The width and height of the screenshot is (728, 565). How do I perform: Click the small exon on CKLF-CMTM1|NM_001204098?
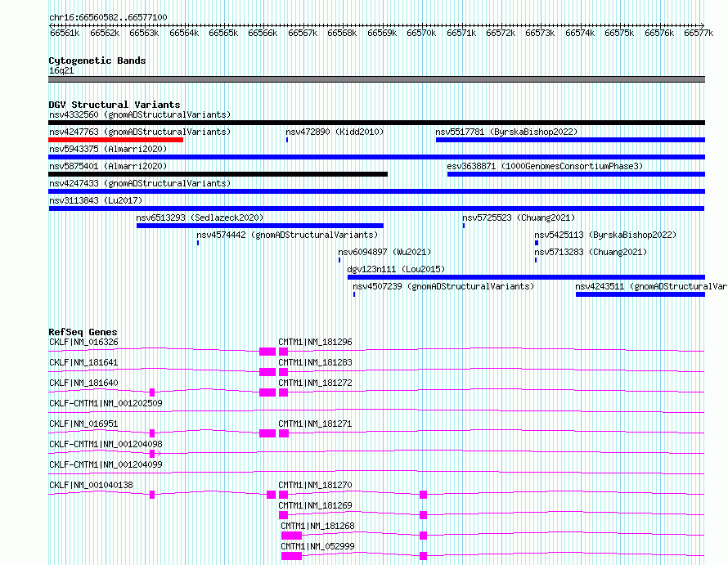click(x=152, y=454)
